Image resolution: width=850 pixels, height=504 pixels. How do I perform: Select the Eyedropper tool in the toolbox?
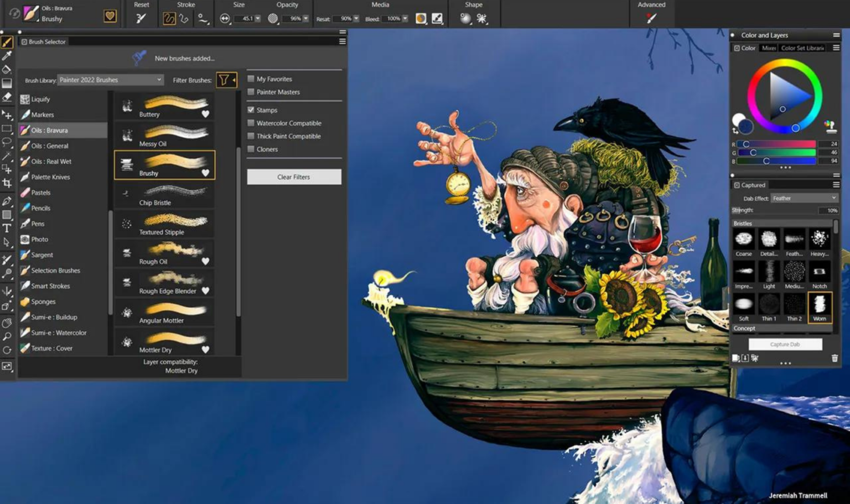(x=7, y=55)
